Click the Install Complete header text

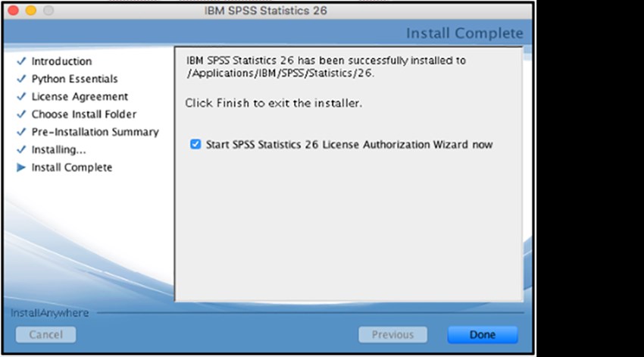tap(465, 33)
